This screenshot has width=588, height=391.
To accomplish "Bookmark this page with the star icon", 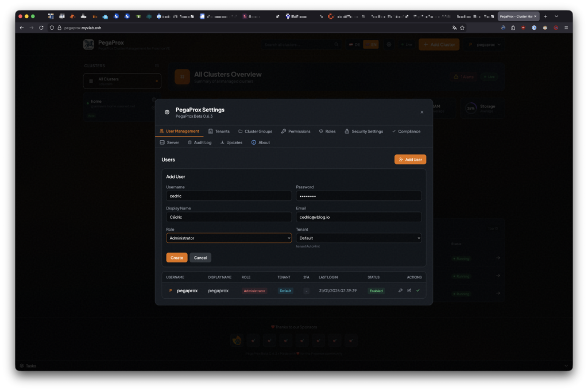I will pos(462,28).
